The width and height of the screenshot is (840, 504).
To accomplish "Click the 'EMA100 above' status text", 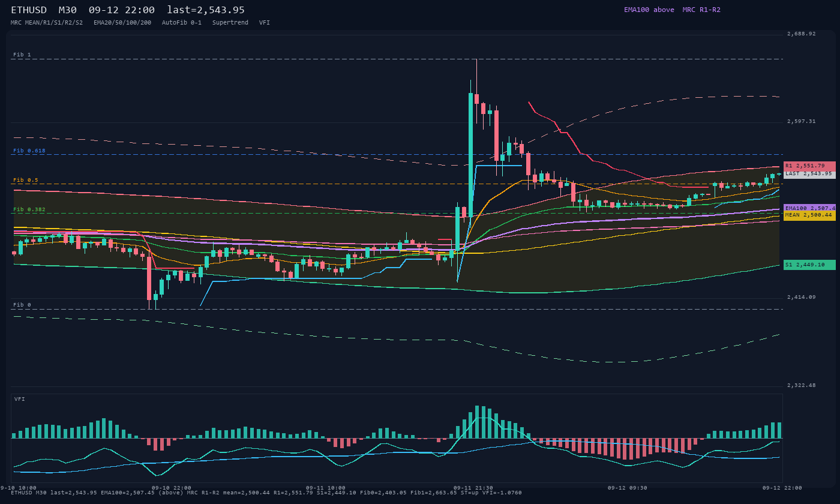I will point(649,10).
